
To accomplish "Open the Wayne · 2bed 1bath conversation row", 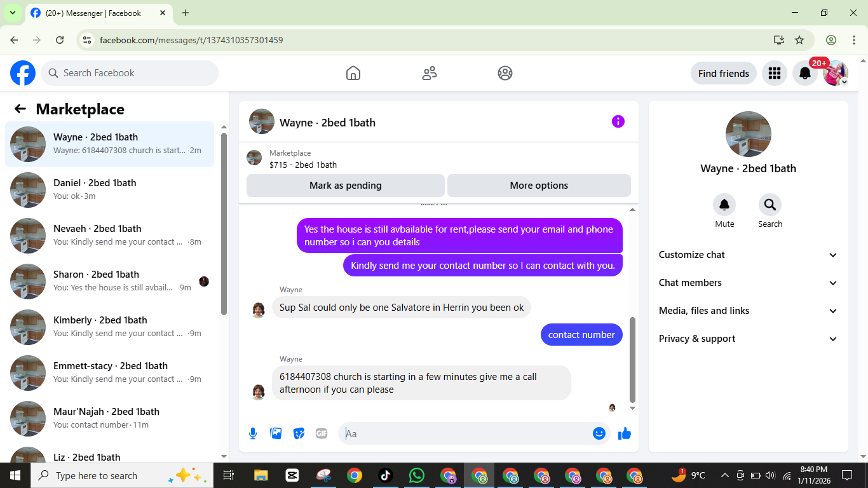I will 110,144.
